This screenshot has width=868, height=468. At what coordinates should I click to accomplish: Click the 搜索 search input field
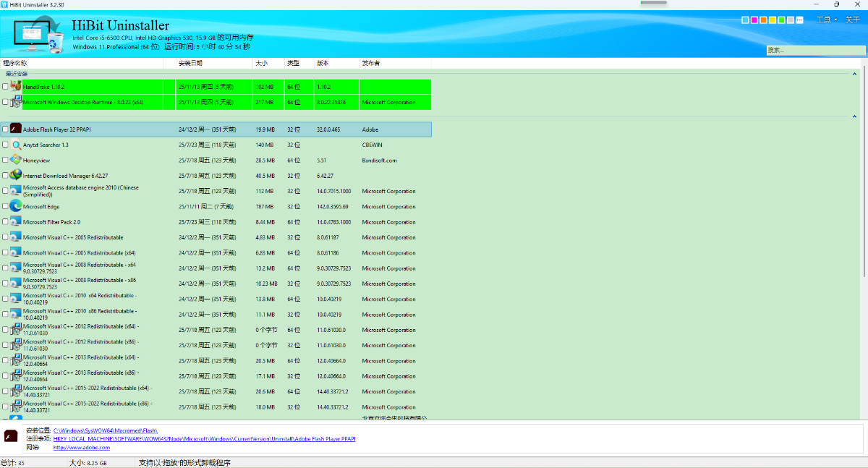pos(814,51)
